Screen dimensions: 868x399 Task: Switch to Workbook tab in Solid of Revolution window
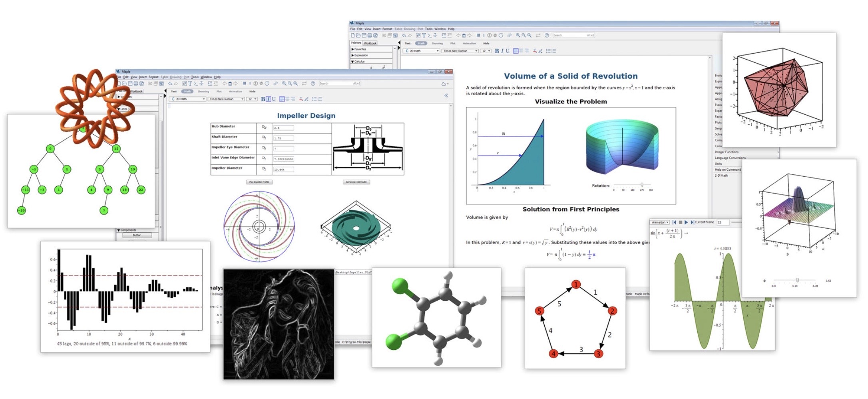(x=370, y=43)
